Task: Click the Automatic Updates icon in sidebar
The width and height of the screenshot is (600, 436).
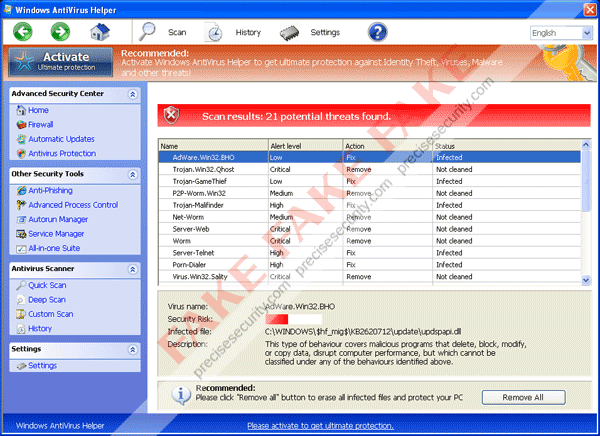Action: 21,139
